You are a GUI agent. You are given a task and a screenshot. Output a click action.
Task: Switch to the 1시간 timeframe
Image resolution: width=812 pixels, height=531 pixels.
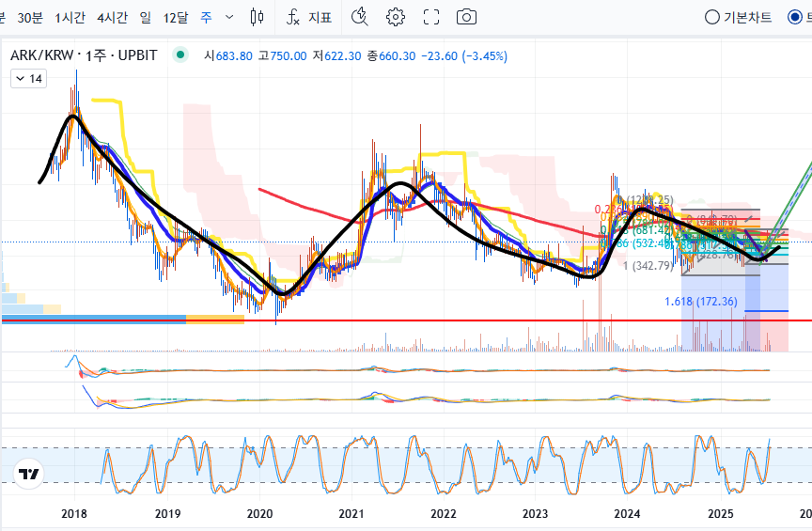70,18
